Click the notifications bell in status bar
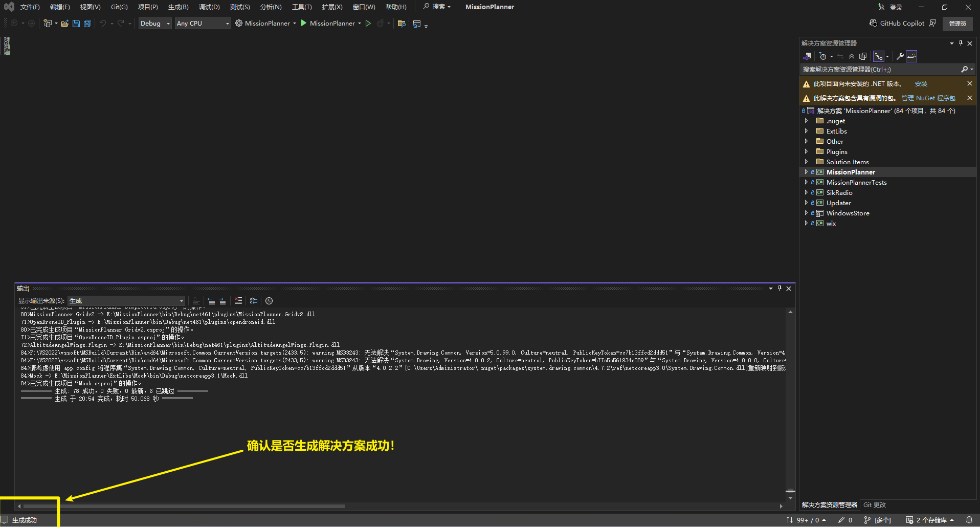 tap(969, 520)
